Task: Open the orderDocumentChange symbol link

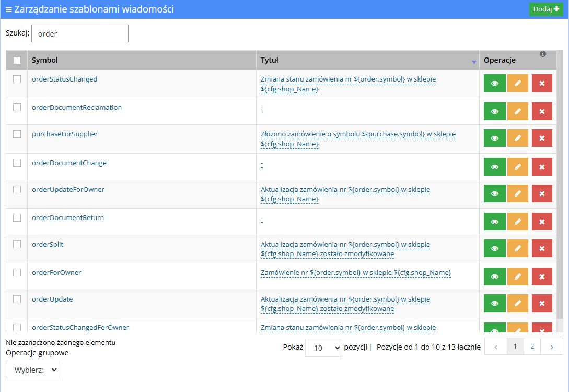Action: pos(69,163)
